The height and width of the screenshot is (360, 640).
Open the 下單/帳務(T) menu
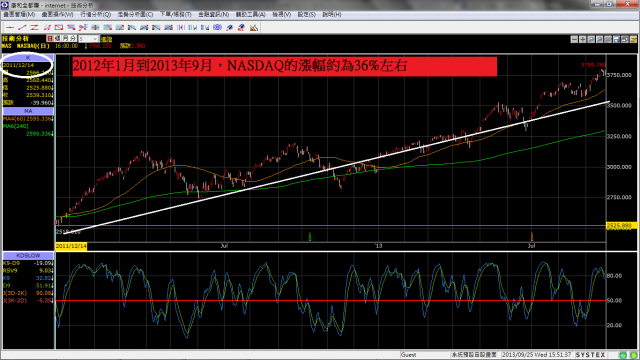pyautogui.click(x=176, y=14)
